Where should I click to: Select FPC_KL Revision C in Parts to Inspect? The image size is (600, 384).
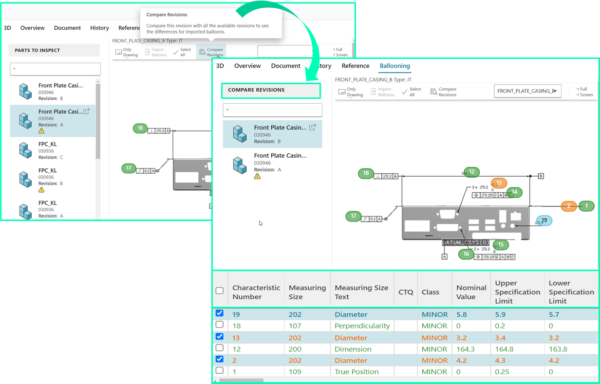tap(52, 150)
